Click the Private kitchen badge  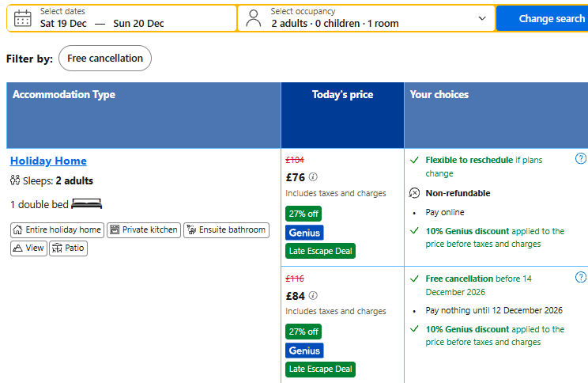[x=144, y=229]
